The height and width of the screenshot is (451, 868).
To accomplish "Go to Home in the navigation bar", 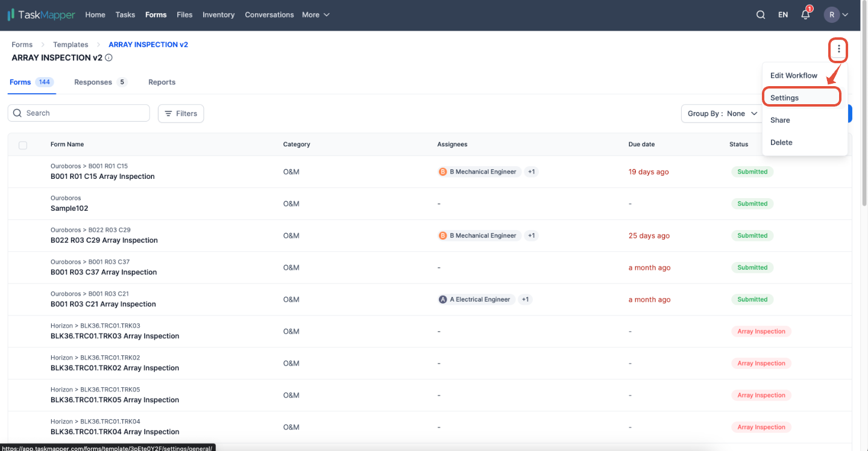I will pyautogui.click(x=95, y=14).
